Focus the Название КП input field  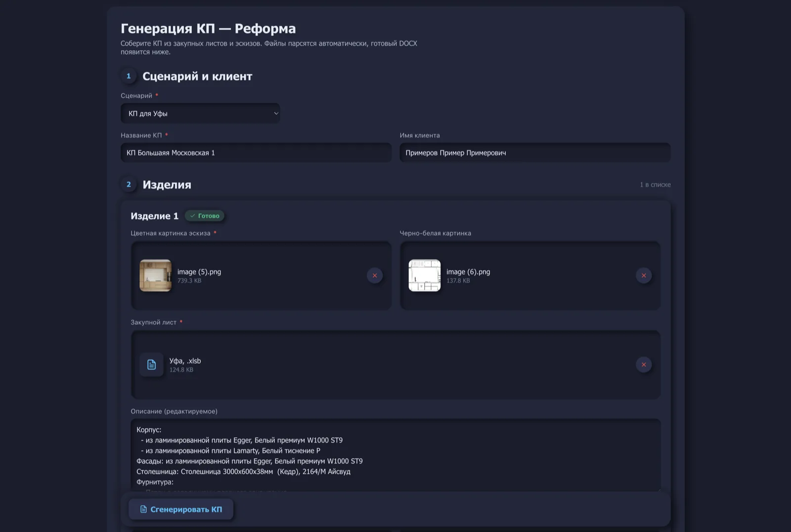click(x=256, y=153)
